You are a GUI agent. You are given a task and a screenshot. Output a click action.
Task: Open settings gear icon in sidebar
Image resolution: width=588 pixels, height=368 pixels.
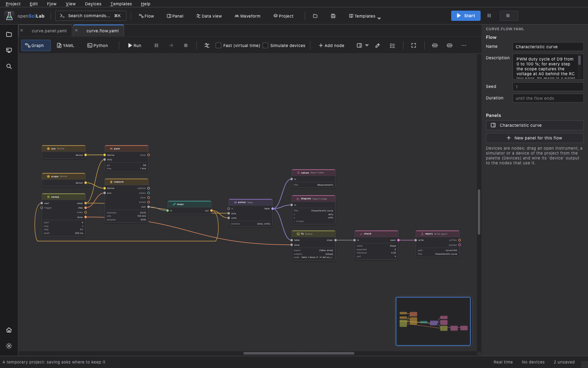click(9, 346)
